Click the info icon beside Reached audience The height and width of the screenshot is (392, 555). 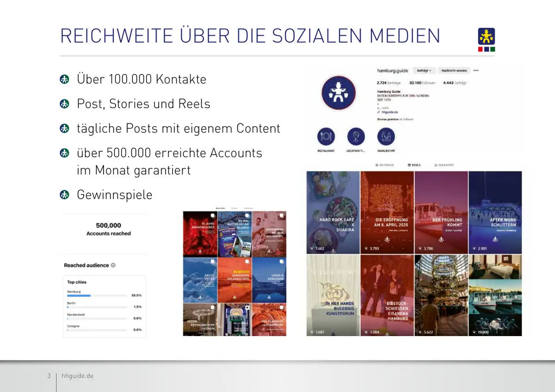click(x=113, y=265)
